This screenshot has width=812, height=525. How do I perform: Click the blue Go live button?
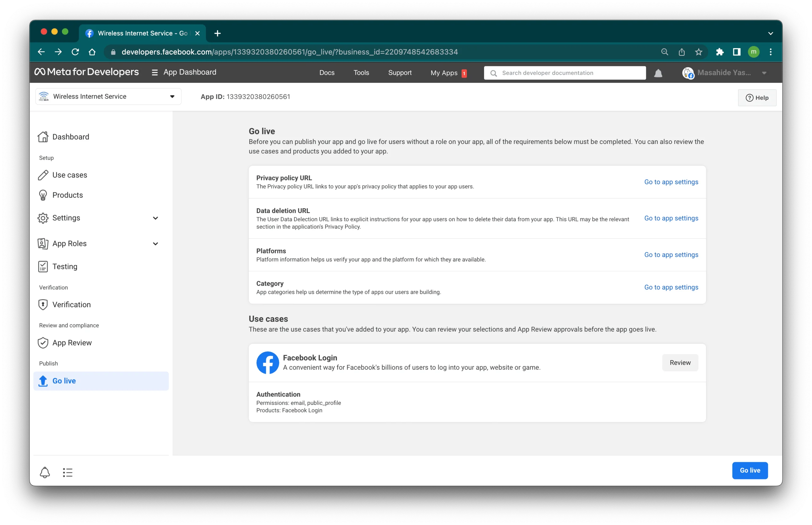(750, 470)
